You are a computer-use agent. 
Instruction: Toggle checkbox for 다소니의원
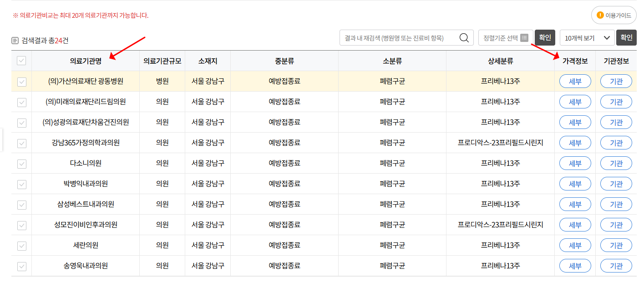[x=21, y=164]
